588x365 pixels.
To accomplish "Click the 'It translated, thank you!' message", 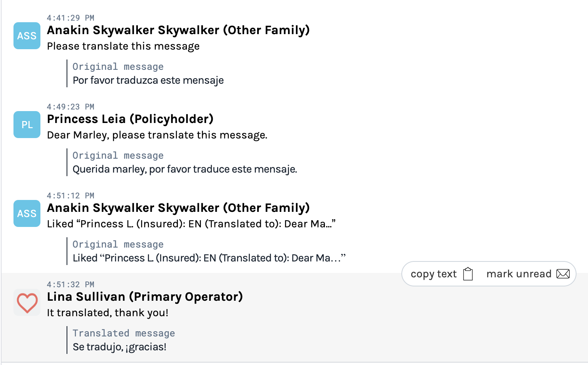I will pos(107,313).
